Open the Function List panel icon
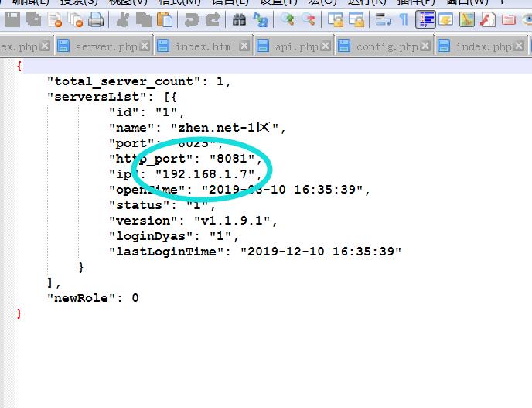This screenshot has height=408, width=532. (488, 19)
